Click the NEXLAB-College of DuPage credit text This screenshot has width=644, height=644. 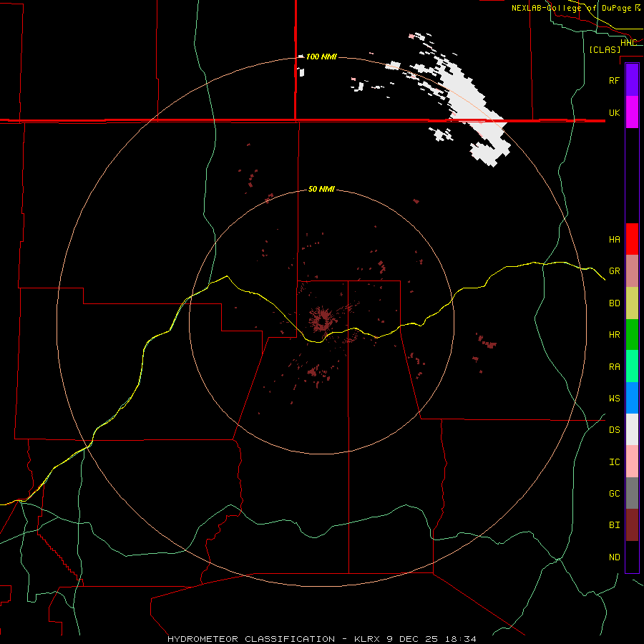(x=573, y=8)
